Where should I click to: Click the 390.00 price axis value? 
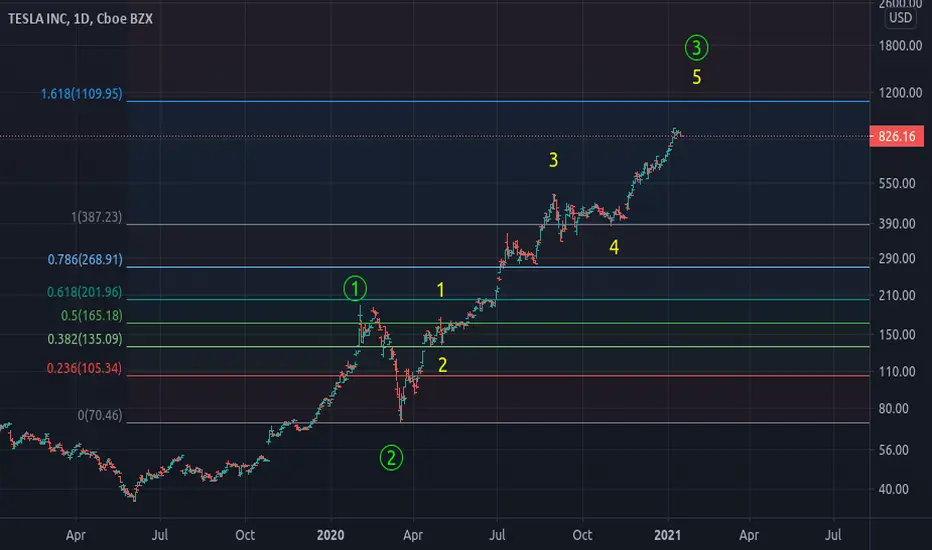[897, 224]
